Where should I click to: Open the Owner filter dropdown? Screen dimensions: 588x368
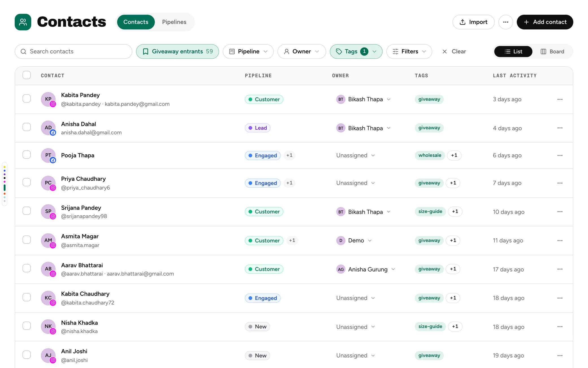coord(302,52)
